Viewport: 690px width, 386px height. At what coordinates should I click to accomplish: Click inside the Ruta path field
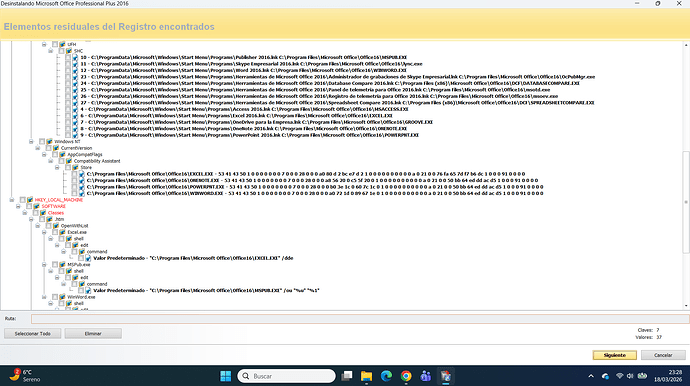360,319
